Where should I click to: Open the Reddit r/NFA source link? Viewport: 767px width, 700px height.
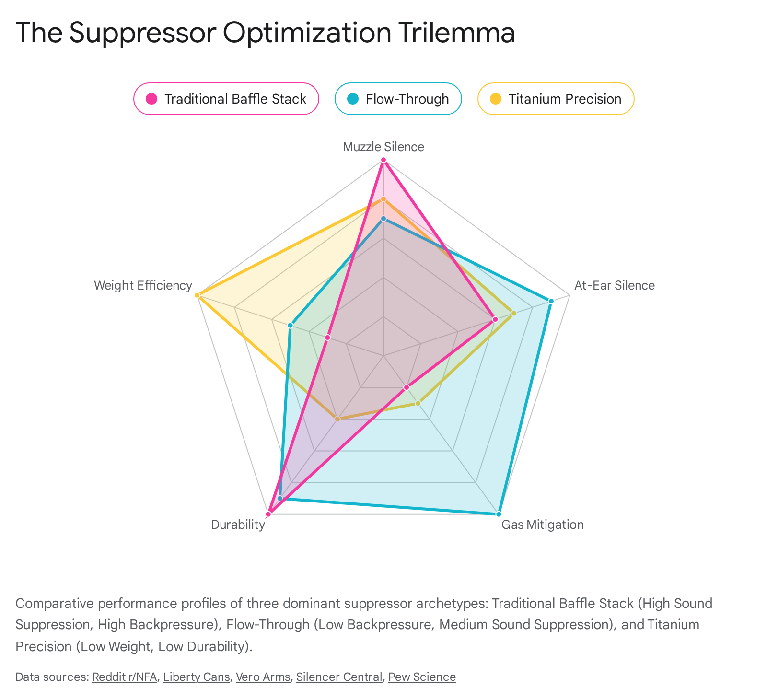pos(124,677)
